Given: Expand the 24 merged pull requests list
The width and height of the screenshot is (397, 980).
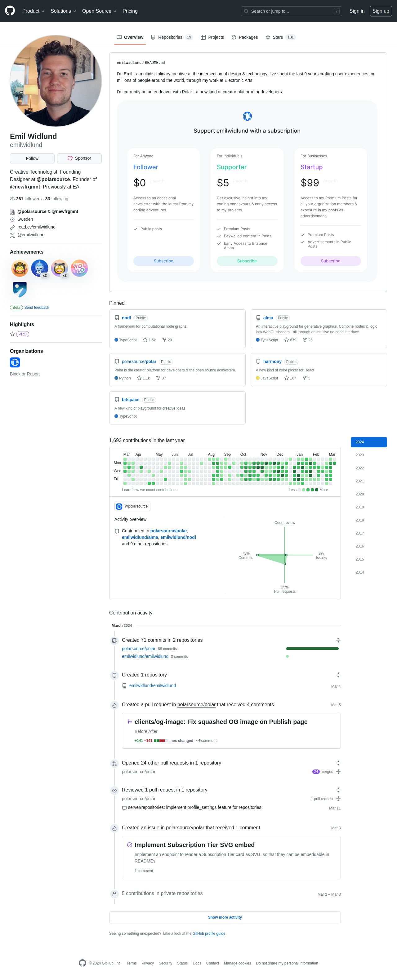Looking at the screenshot, I should (x=338, y=772).
